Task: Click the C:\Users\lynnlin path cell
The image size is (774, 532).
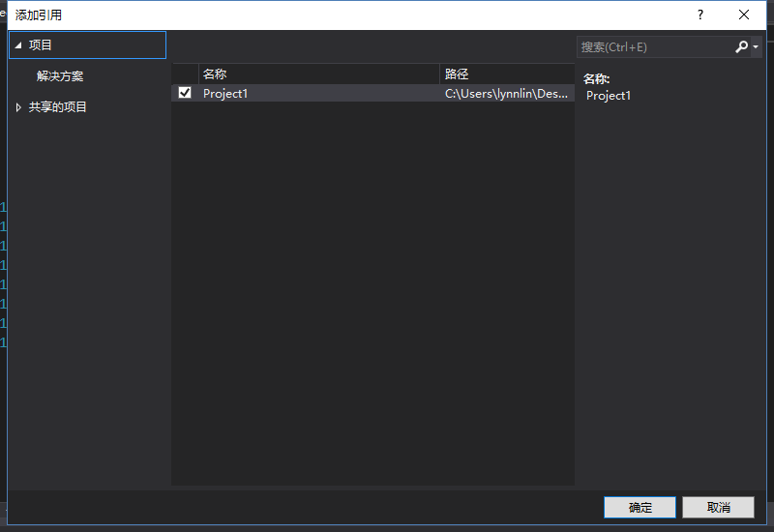Action: pos(506,93)
